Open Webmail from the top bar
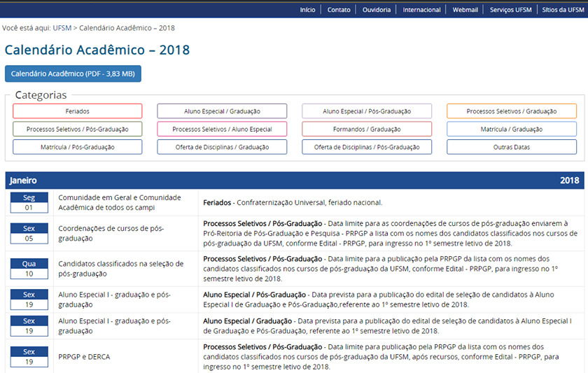Image resolution: width=588 pixels, height=373 pixels. pyautogui.click(x=465, y=10)
